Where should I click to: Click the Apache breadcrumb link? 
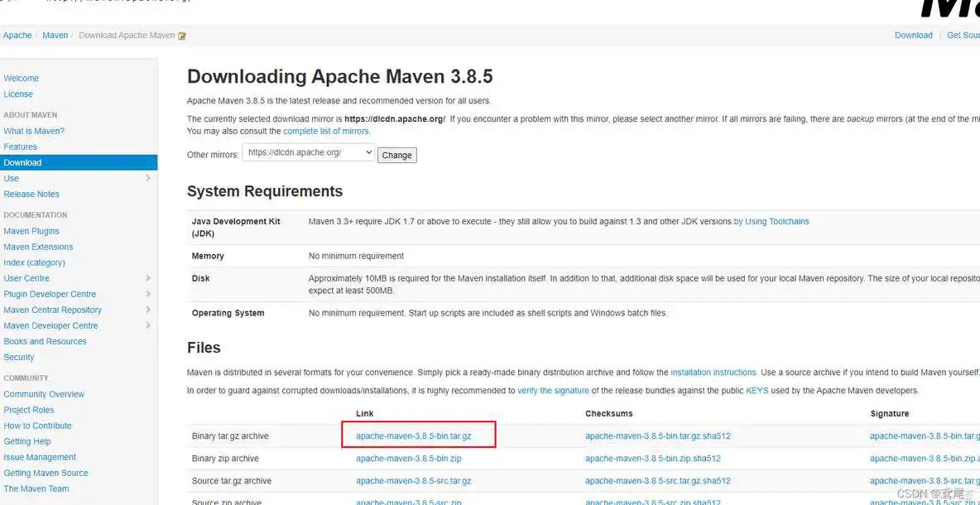click(17, 36)
